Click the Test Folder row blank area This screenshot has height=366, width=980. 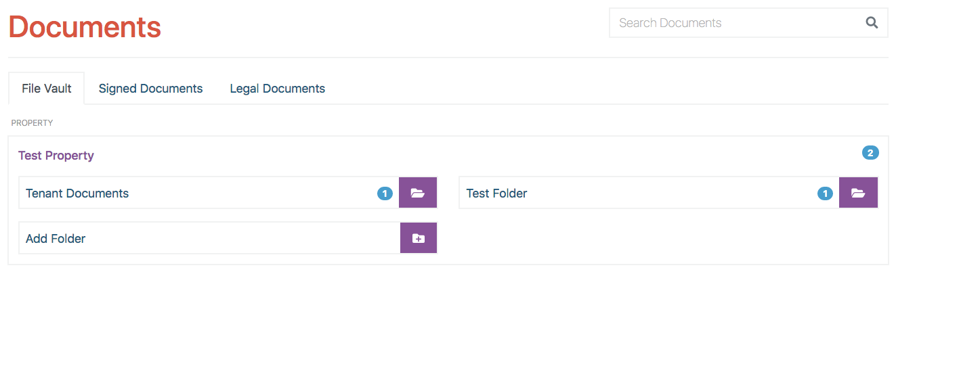click(x=670, y=193)
